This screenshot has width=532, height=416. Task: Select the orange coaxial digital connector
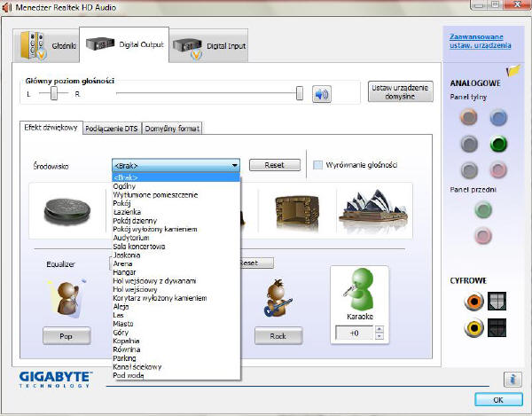pyautogui.click(x=473, y=302)
